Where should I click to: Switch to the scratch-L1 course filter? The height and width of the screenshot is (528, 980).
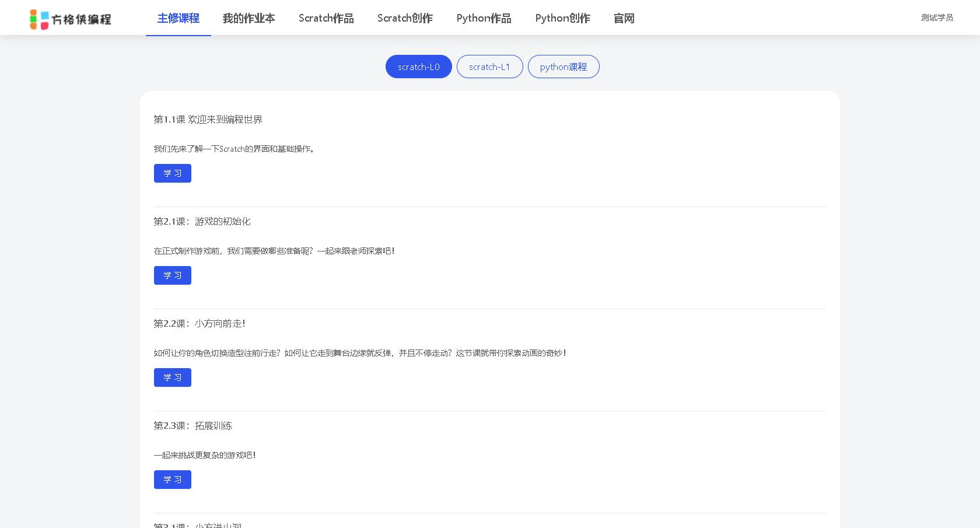489,67
